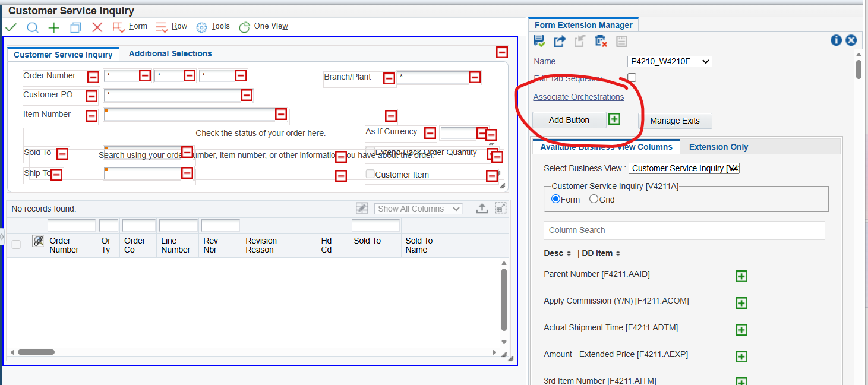The height and width of the screenshot is (385, 868).
Task: Click the blue Information icon
Action: (836, 40)
